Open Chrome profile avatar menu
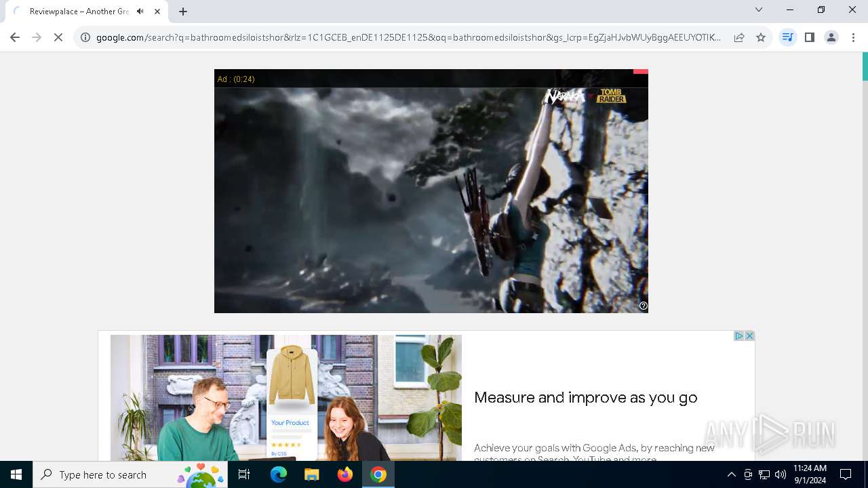 coord(831,37)
